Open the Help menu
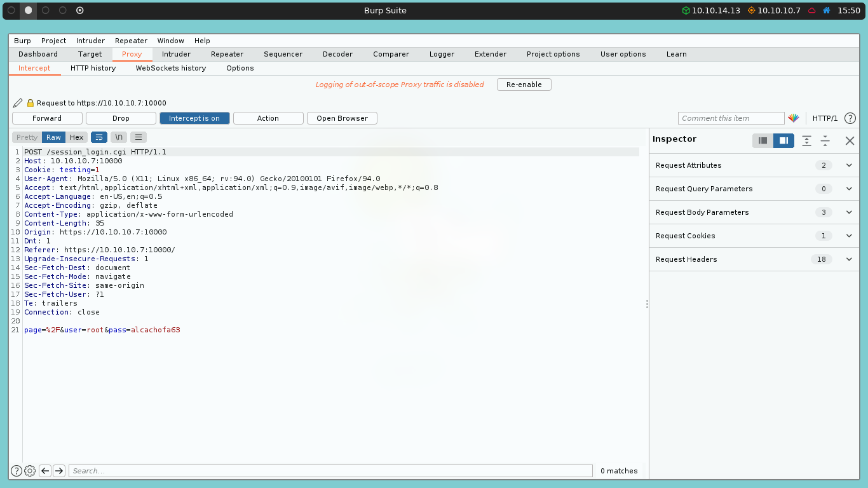The width and height of the screenshot is (868, 488). click(202, 41)
